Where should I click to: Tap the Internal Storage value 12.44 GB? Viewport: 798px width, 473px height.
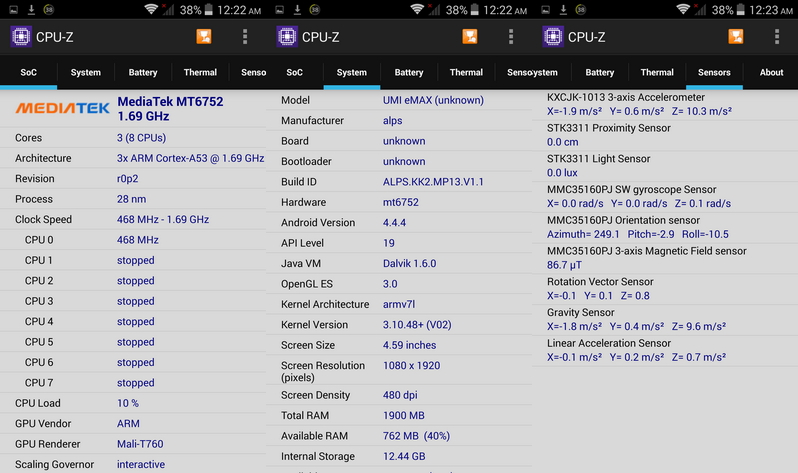pyautogui.click(x=404, y=456)
